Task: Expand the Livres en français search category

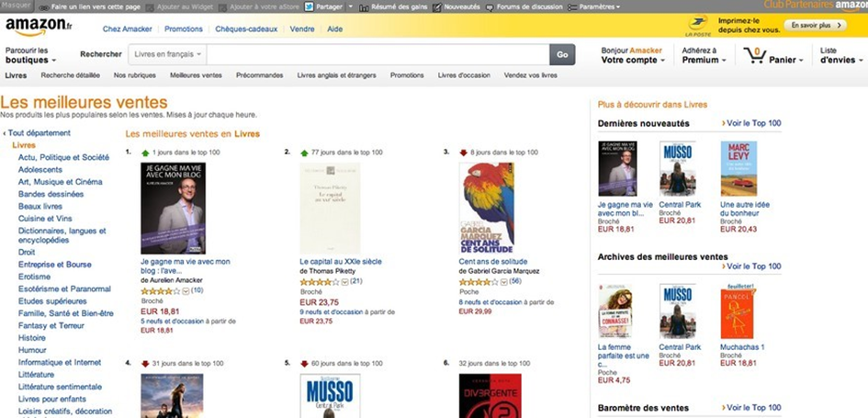Action: point(168,54)
